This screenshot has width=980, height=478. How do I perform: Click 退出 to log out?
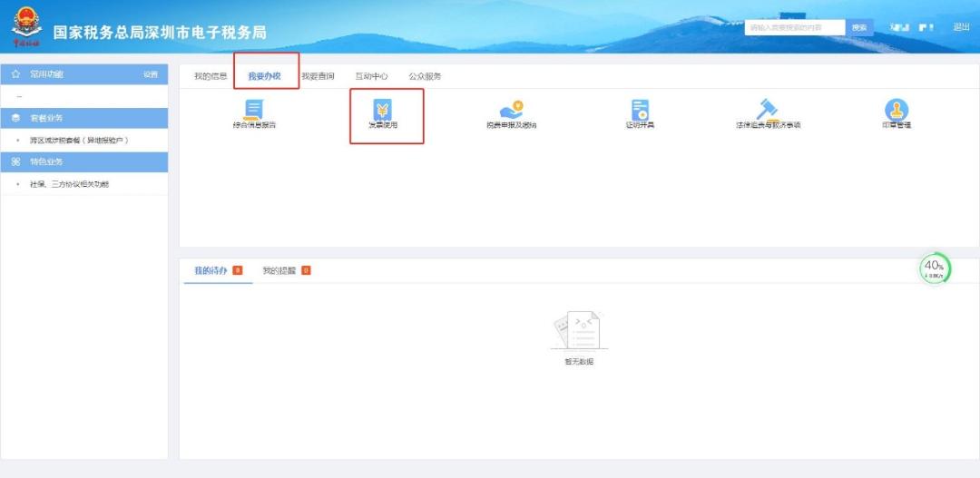(961, 27)
